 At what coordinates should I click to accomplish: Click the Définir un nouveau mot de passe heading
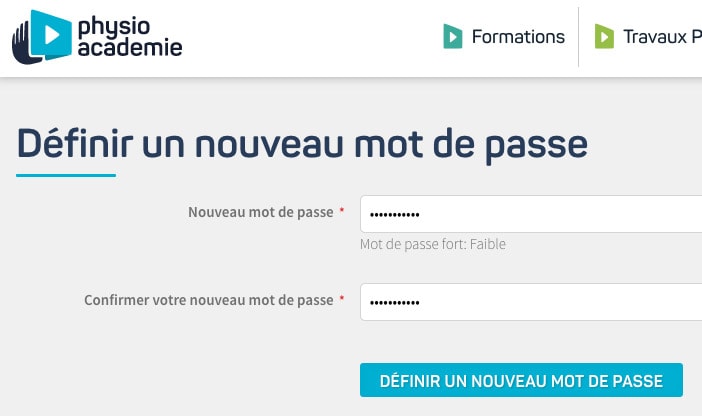(302, 144)
